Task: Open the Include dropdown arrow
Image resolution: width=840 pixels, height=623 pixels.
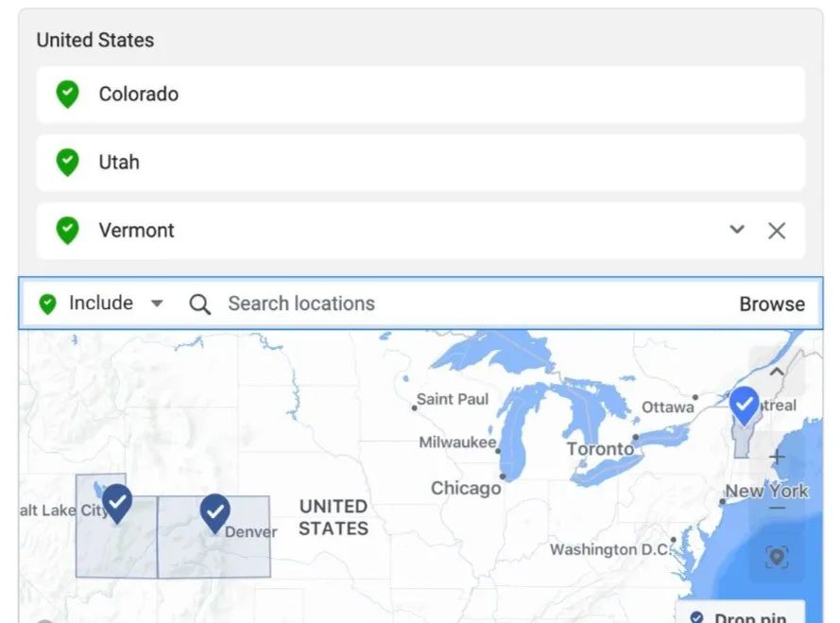Action: (157, 303)
